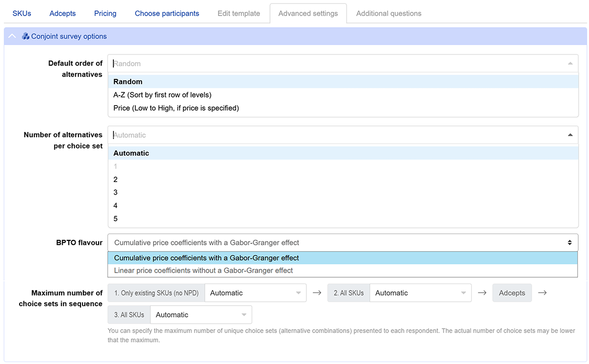
Task: Open the Additional questions tab
Action: 389,13
